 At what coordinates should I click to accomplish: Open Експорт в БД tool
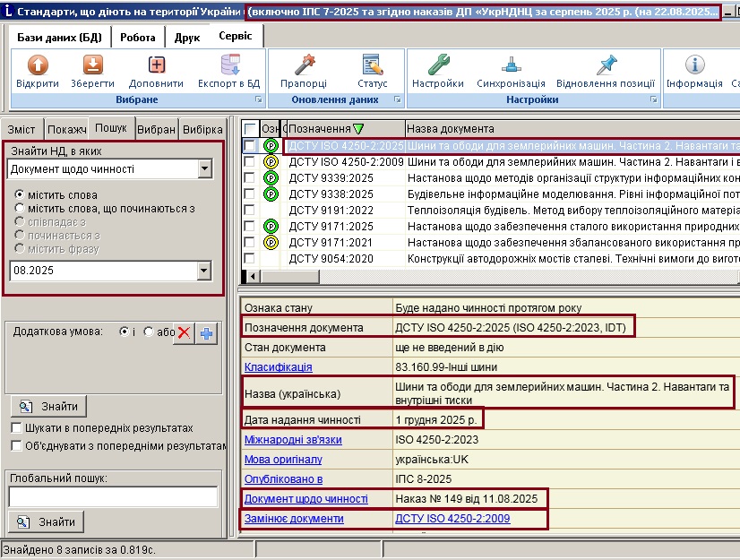click(x=230, y=65)
